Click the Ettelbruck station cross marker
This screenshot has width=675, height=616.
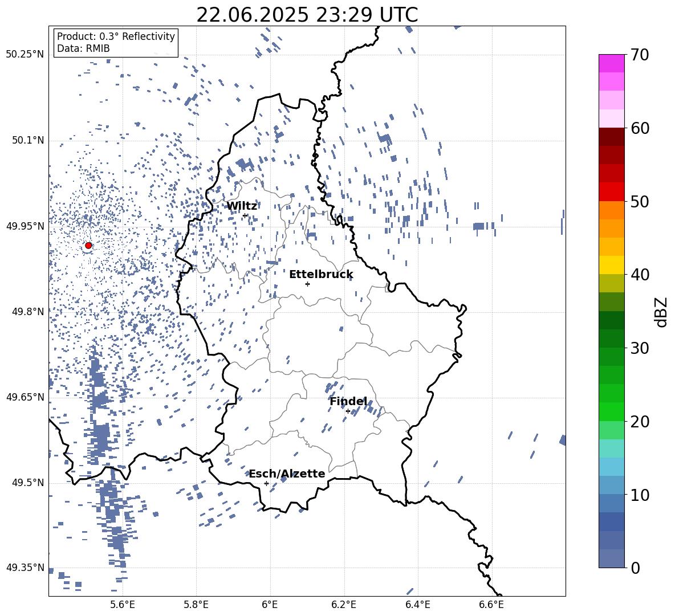pyautogui.click(x=307, y=284)
